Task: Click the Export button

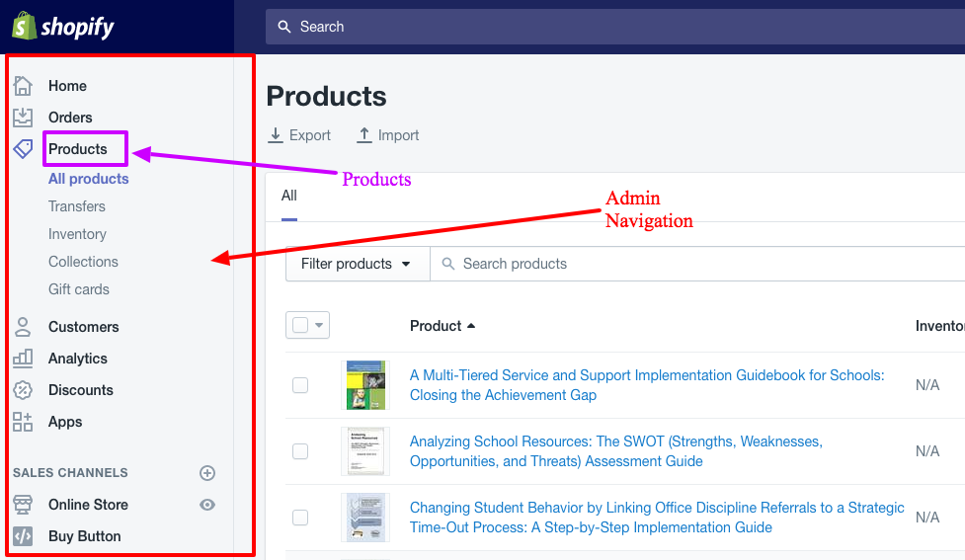Action: (299, 135)
